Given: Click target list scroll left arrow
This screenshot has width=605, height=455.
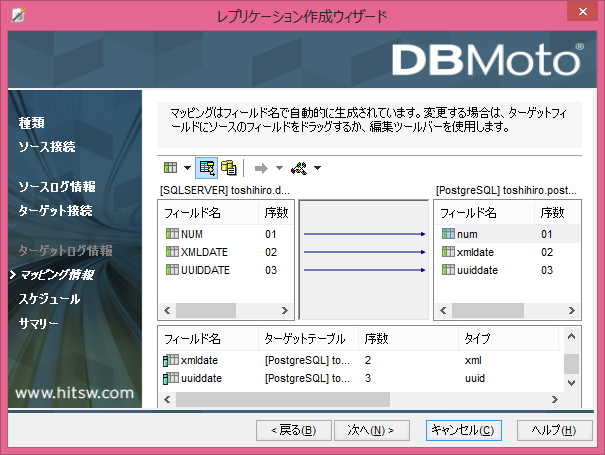Looking at the screenshot, I should 443,311.
